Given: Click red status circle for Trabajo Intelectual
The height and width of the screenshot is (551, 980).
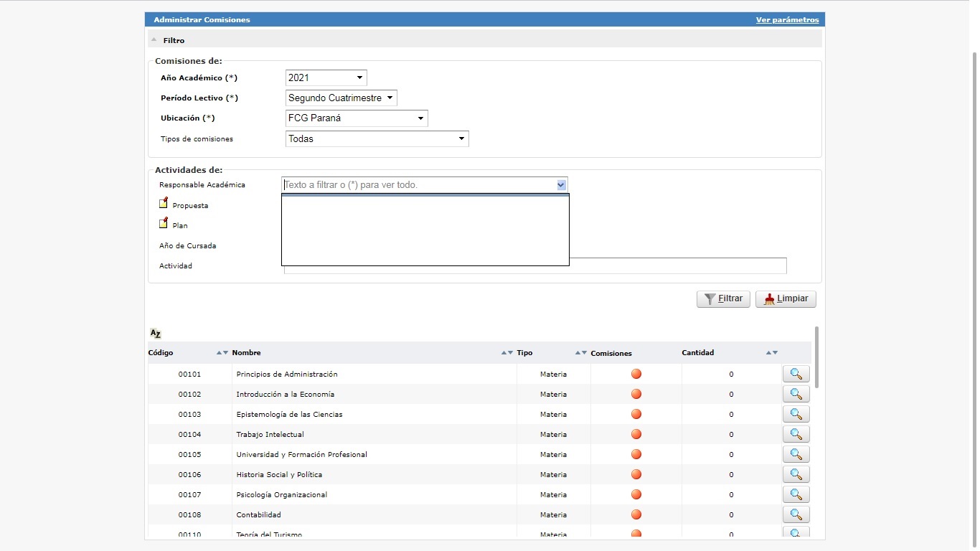Looking at the screenshot, I should 636,434.
